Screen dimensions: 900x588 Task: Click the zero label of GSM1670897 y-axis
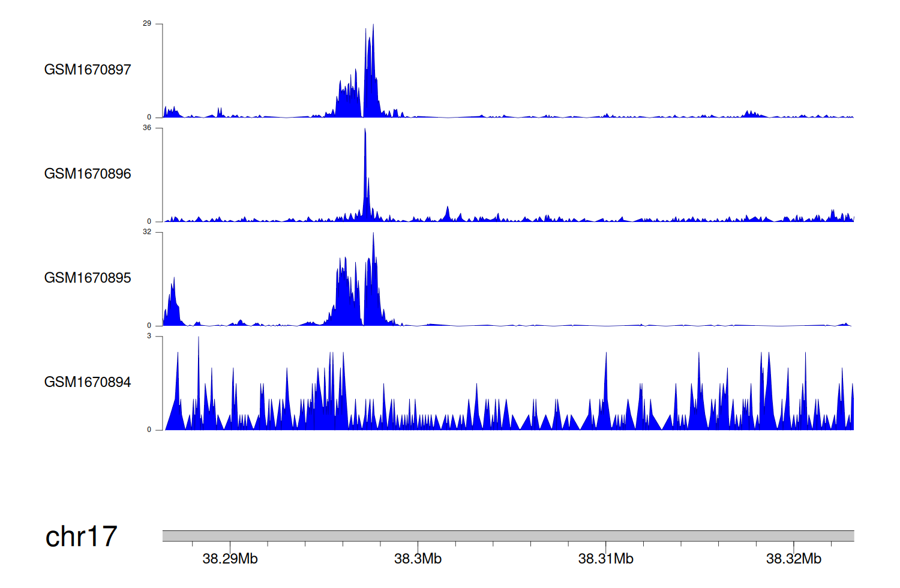149,117
